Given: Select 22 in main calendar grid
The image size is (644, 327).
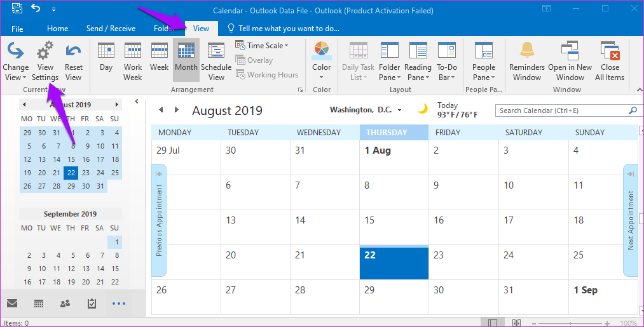Looking at the screenshot, I should pos(394,263).
